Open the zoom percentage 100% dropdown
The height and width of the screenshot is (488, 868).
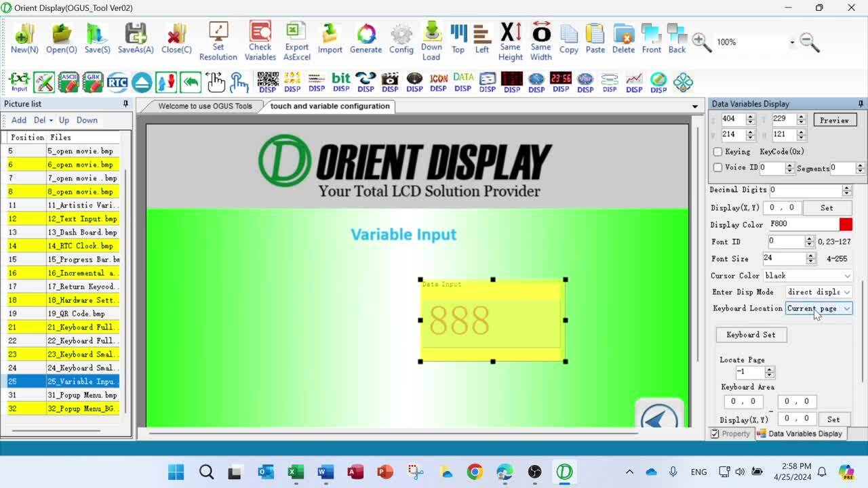[x=792, y=42]
